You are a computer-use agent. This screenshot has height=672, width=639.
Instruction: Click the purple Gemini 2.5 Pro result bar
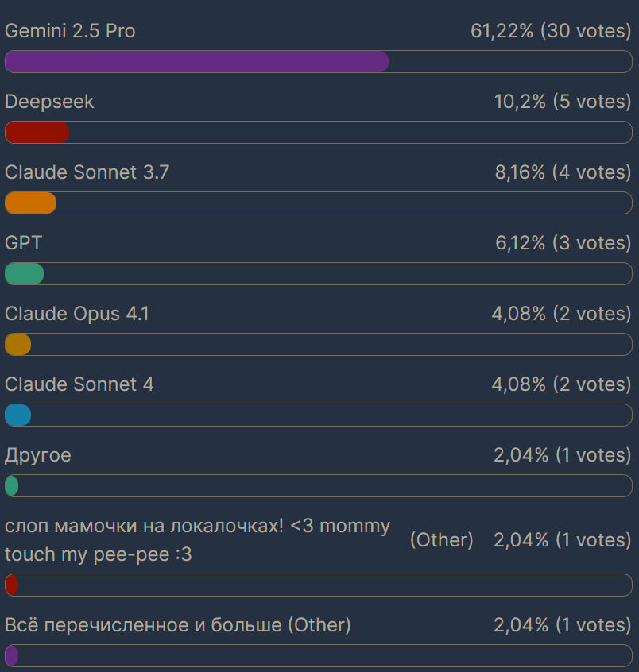click(196, 62)
